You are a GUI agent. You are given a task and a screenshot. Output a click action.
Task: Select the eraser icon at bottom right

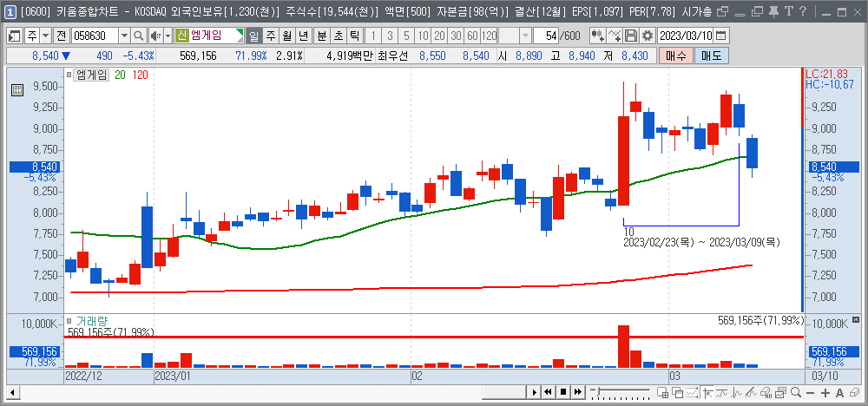tap(854, 393)
